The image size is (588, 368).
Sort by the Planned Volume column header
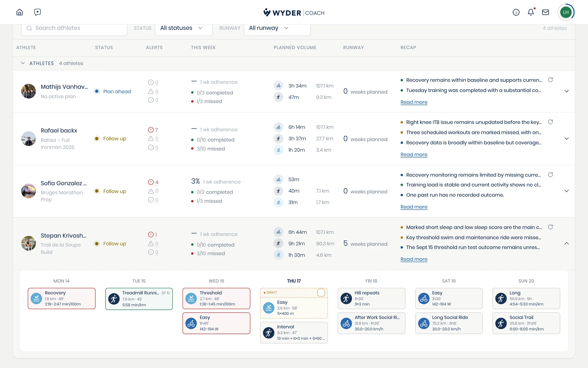coord(295,47)
